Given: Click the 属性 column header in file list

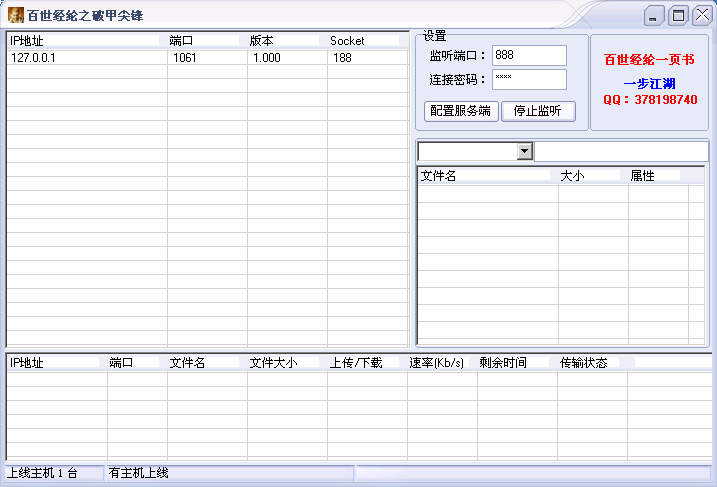Looking at the screenshot, I should pos(654,175).
